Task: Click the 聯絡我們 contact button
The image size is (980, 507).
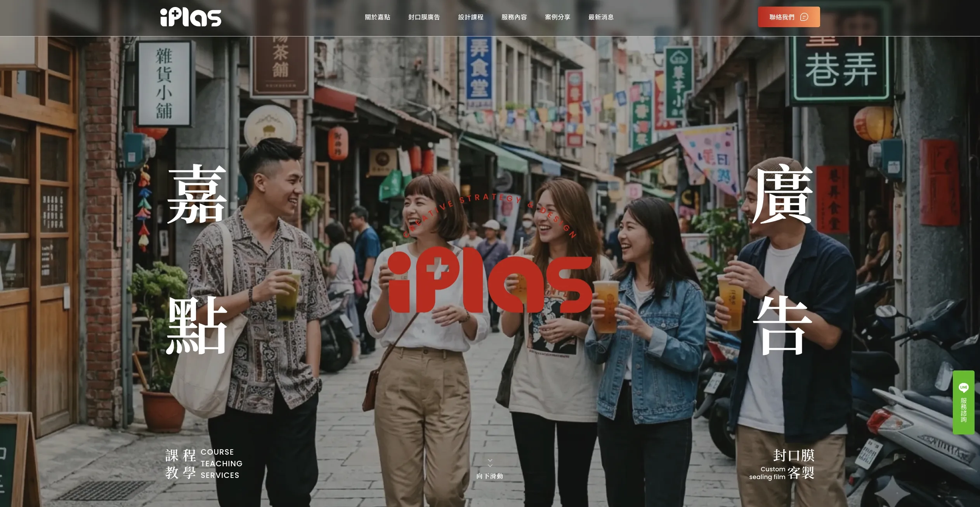Action: coord(789,17)
